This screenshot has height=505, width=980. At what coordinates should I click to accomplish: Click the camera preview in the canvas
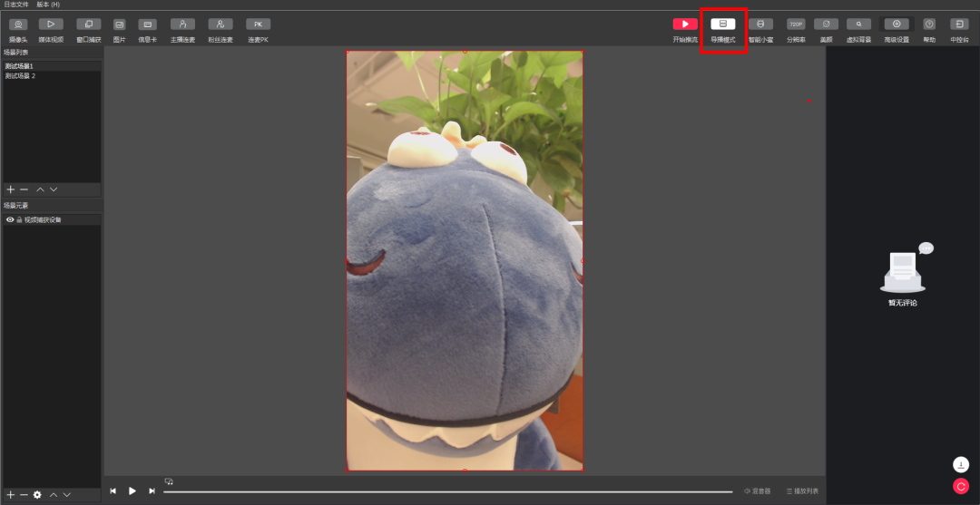tap(465, 261)
